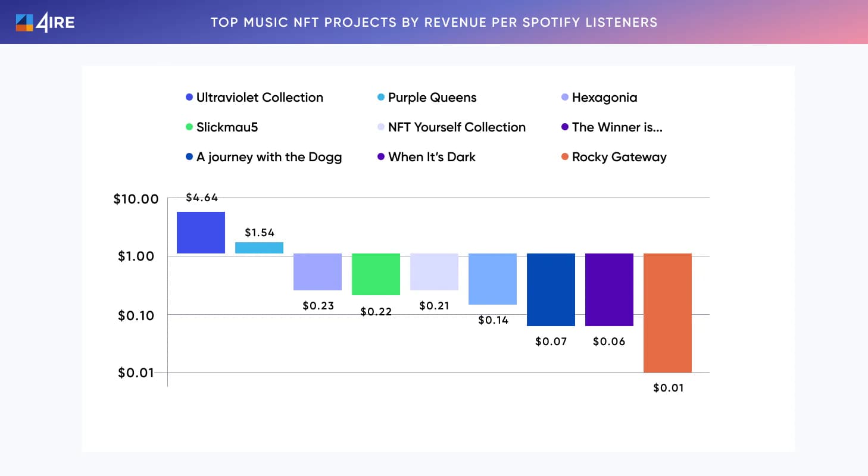Select the Purple Queens legend label
The height and width of the screenshot is (476, 868).
pos(432,98)
